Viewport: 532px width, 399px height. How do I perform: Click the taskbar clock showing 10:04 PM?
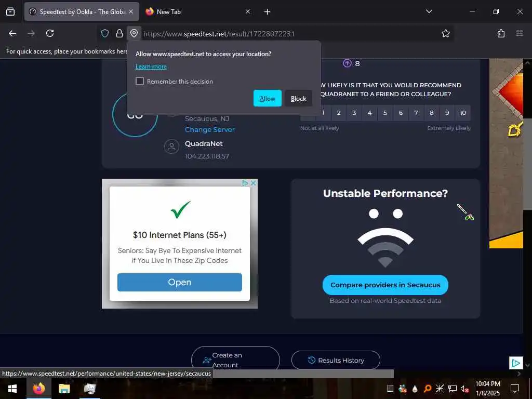click(x=487, y=389)
